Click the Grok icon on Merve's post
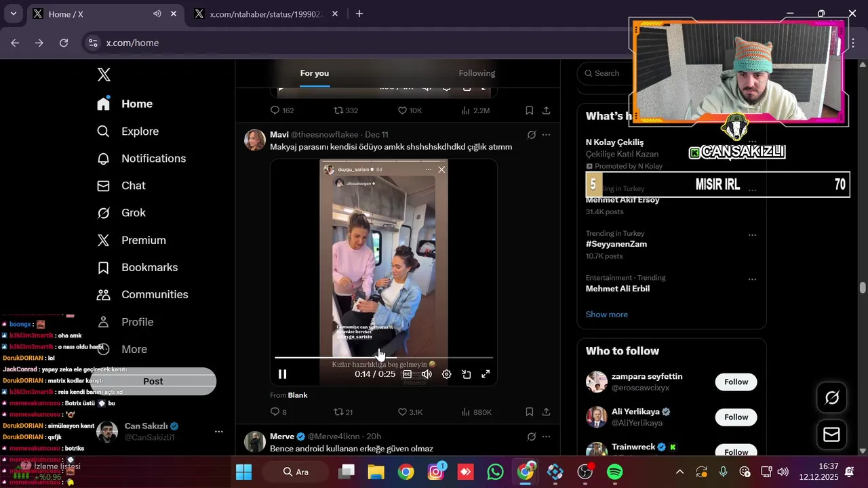The height and width of the screenshot is (488, 868). (532, 436)
